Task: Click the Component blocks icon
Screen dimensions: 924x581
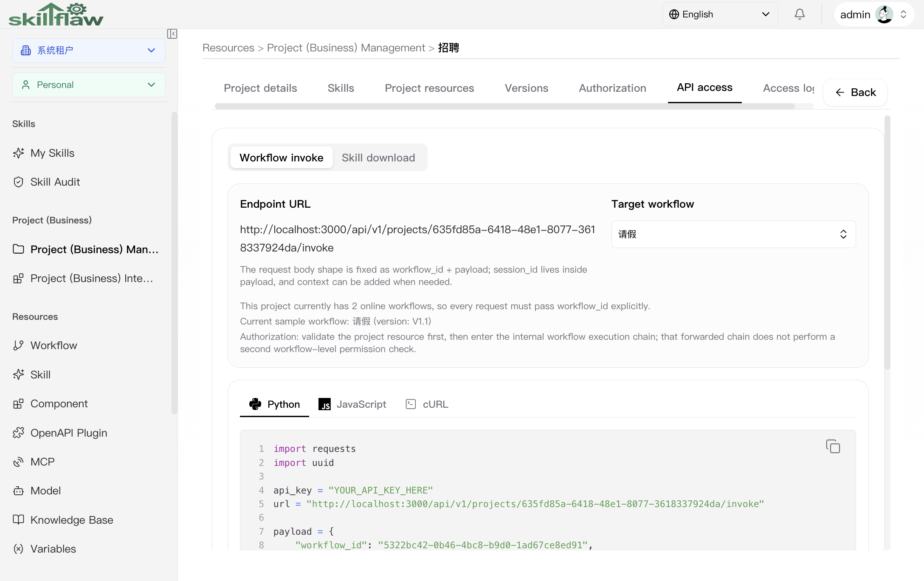Action: pos(18,403)
